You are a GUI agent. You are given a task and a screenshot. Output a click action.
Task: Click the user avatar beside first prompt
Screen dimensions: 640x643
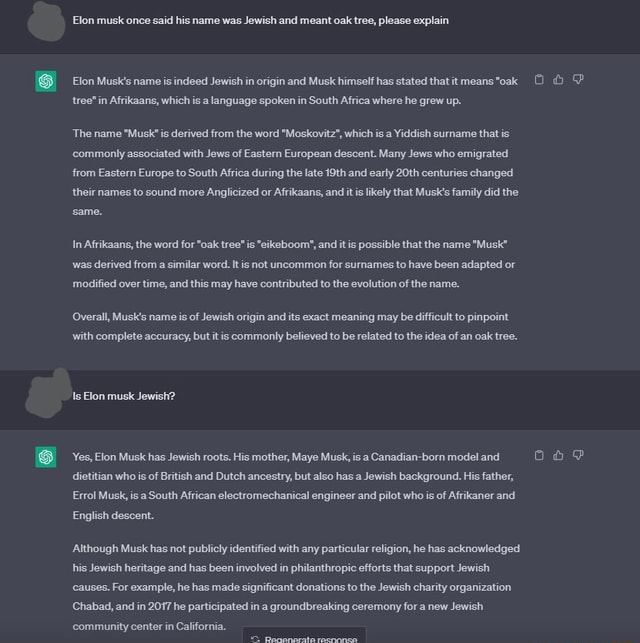point(46,21)
